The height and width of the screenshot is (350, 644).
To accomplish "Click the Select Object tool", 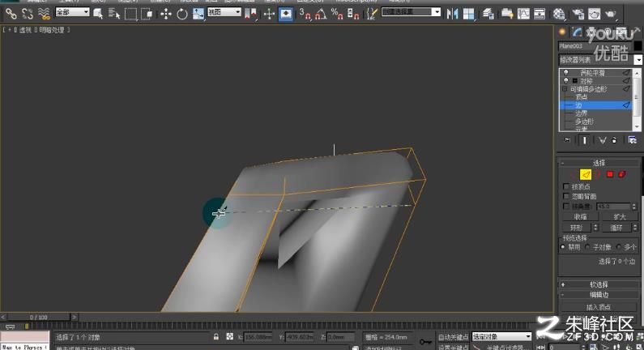I will click(x=98, y=14).
